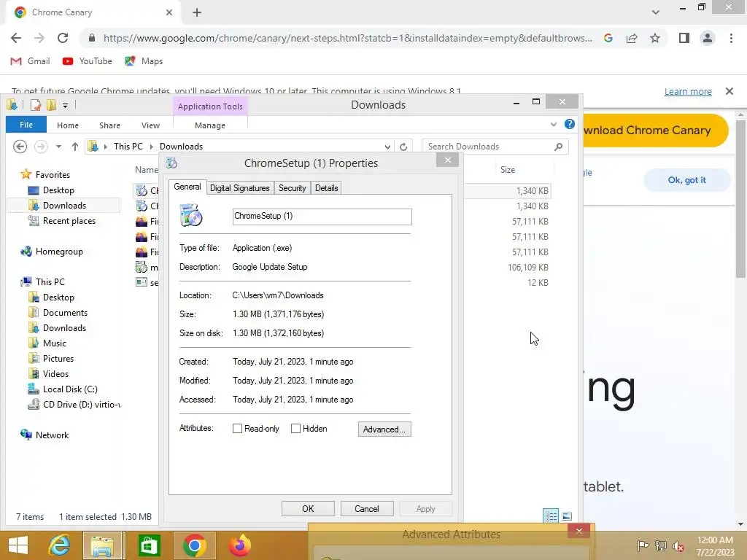Select Desktop under Favorites
This screenshot has width=747, height=560.
coord(58,190)
